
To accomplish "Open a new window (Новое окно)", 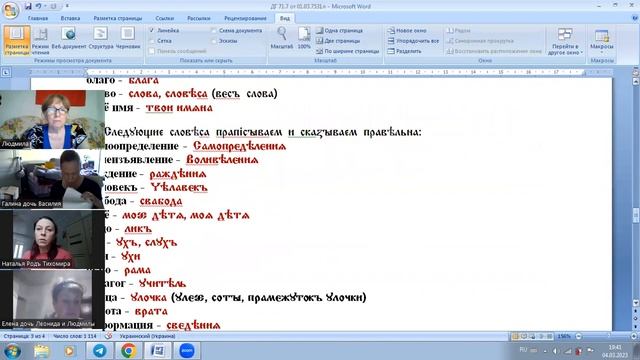I will coord(407,31).
